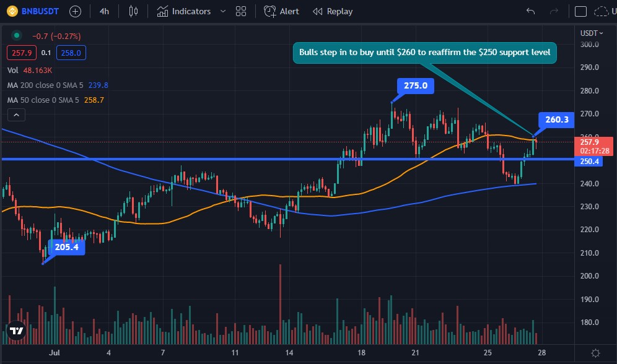This screenshot has width=617, height=364.
Task: Click the 28 date label on time axis
Action: pyautogui.click(x=542, y=353)
